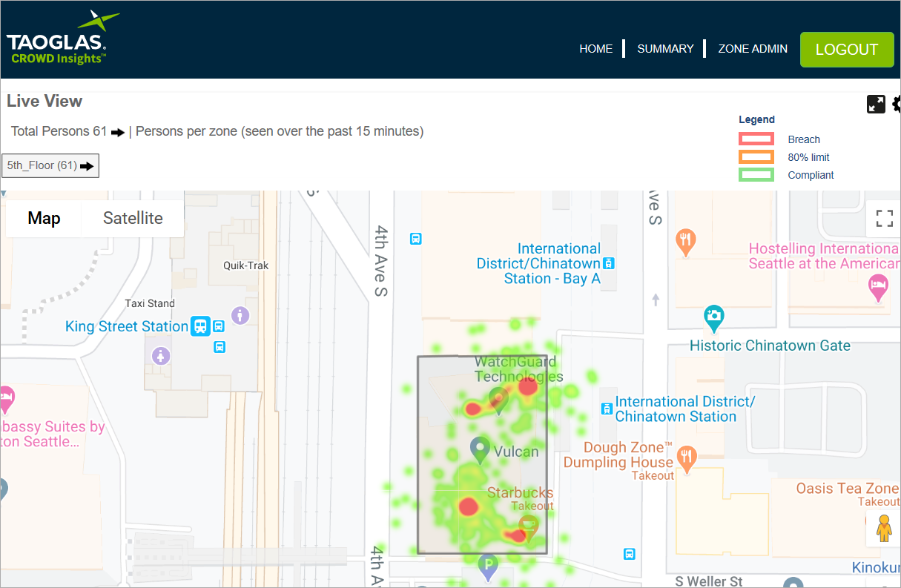Open the SUMMARY menu item
Viewport: 901px width, 588px height.
click(x=665, y=48)
